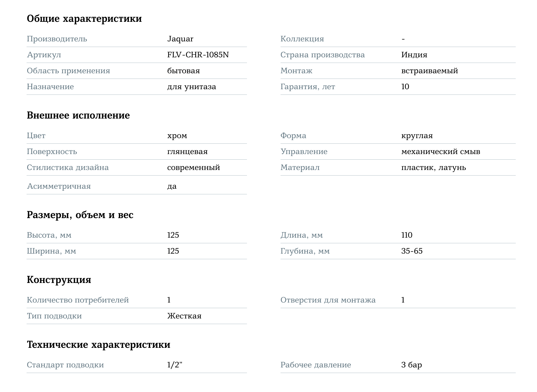Click the Гарантия, лет label
537x392 pixels.
coord(308,87)
